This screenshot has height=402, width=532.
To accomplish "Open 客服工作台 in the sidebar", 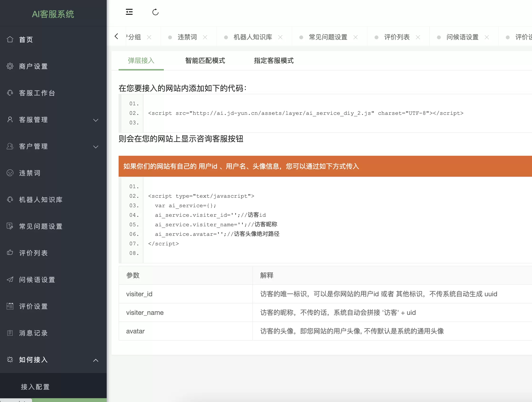I will click(53, 93).
